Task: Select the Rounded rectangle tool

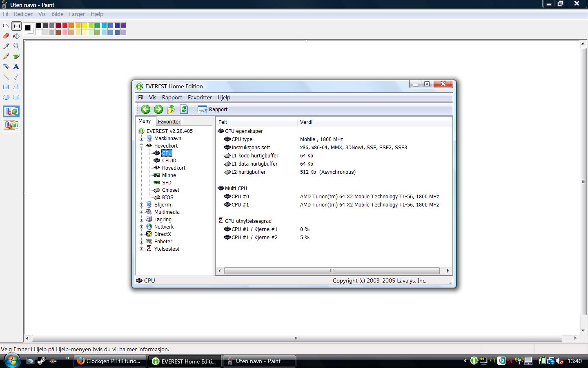Action: point(16,97)
